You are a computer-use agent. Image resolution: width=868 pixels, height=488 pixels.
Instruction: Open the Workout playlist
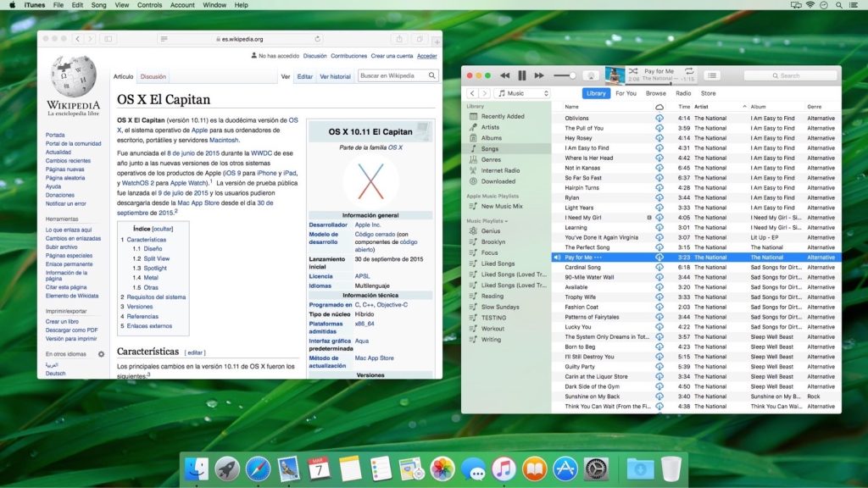[492, 328]
